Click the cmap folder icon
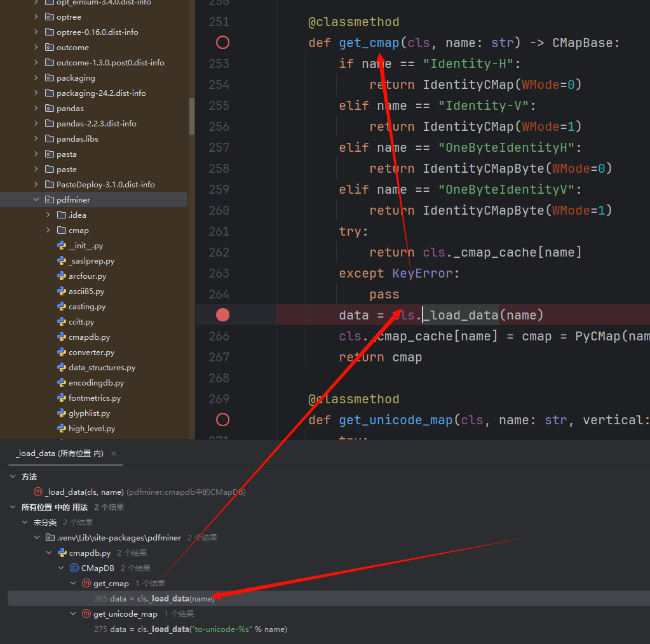 62,231
